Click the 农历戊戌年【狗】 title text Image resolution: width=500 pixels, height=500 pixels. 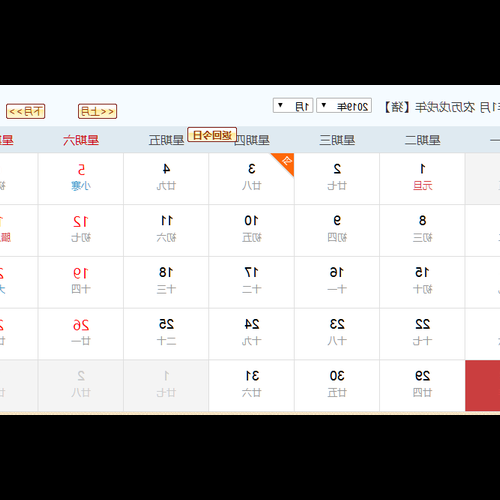[430, 107]
